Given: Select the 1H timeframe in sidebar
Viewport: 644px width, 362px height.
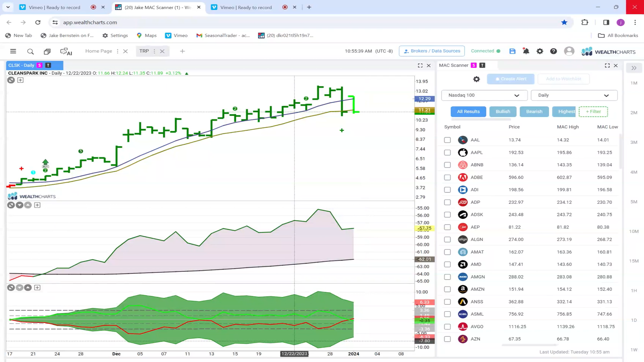Looking at the screenshot, I should (634, 291).
